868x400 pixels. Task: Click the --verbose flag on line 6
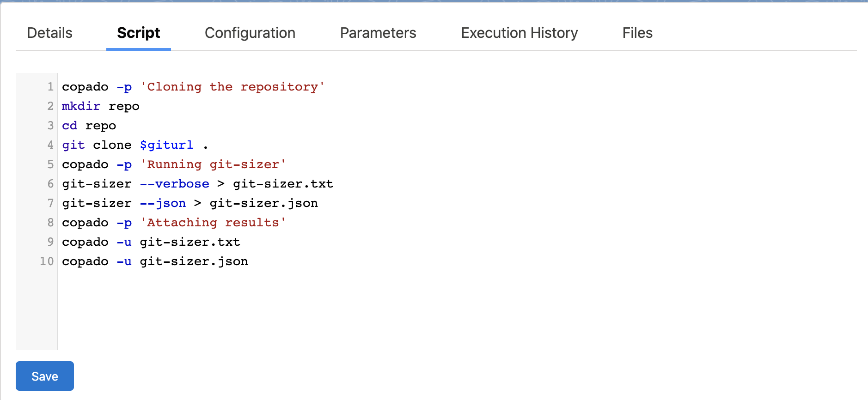pos(175,184)
